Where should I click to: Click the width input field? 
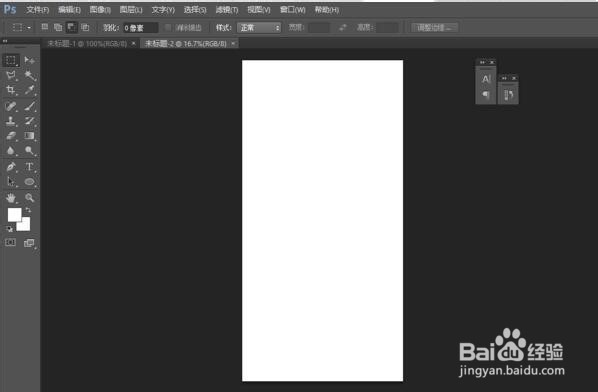pyautogui.click(x=318, y=27)
